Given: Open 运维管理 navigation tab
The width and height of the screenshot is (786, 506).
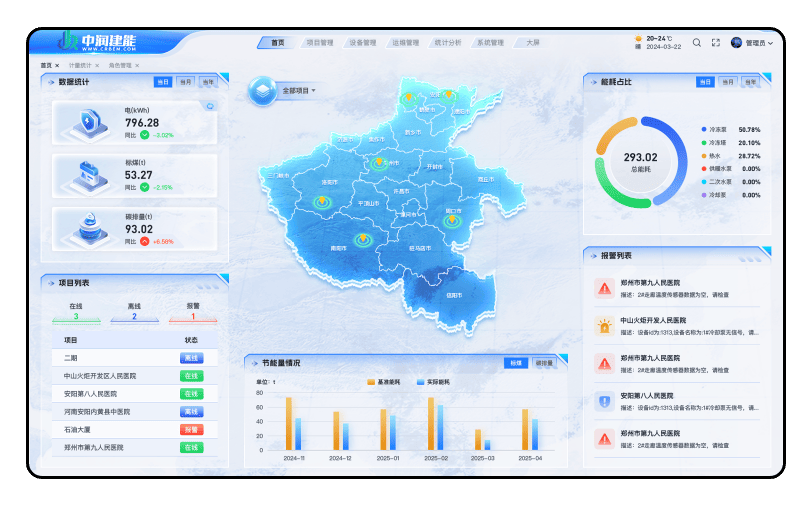Looking at the screenshot, I should coord(405,43).
